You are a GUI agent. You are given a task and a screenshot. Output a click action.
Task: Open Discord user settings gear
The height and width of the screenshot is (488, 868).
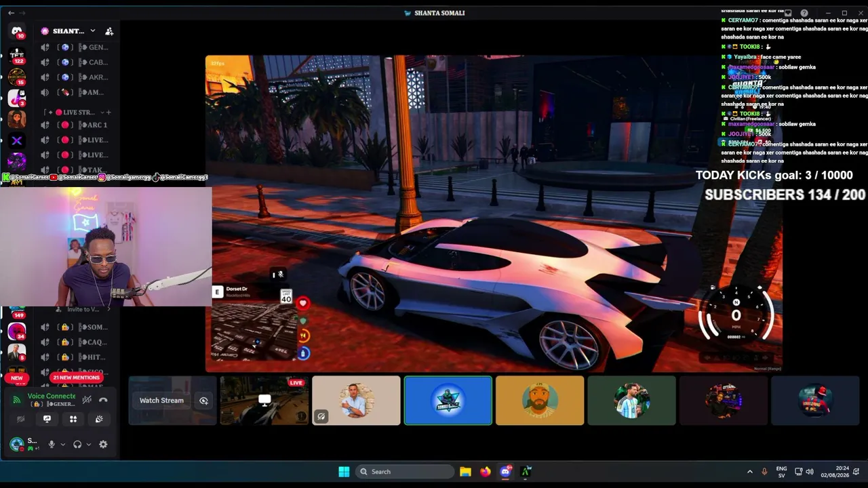click(103, 445)
